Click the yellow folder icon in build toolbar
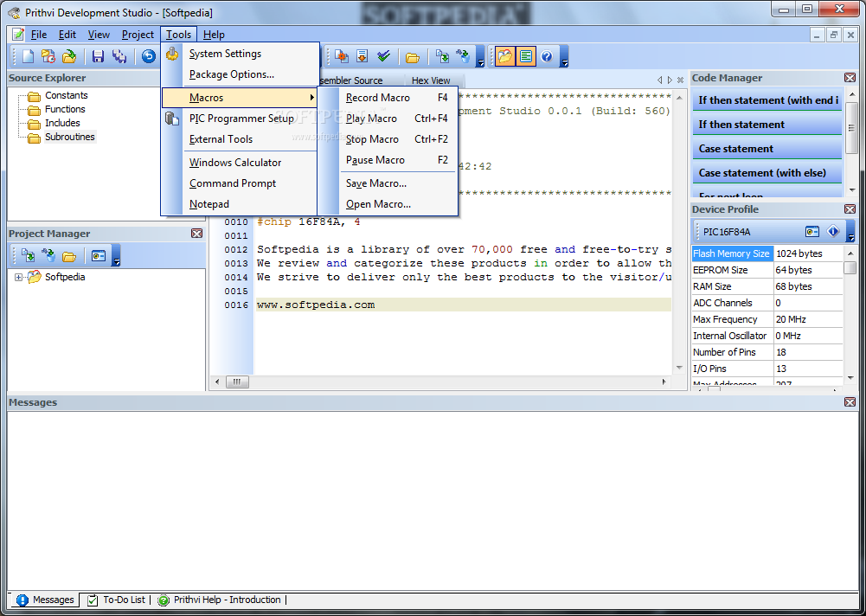866x616 pixels. pos(413,56)
